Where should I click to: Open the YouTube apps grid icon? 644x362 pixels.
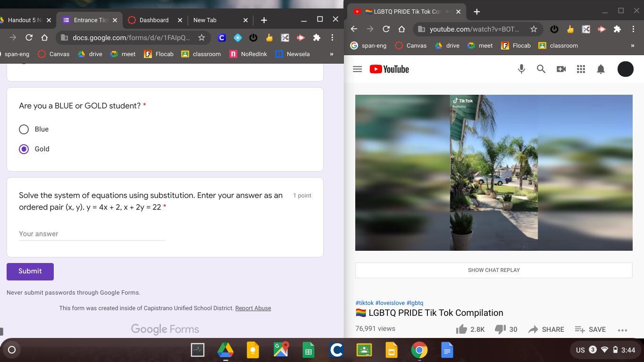(x=581, y=69)
